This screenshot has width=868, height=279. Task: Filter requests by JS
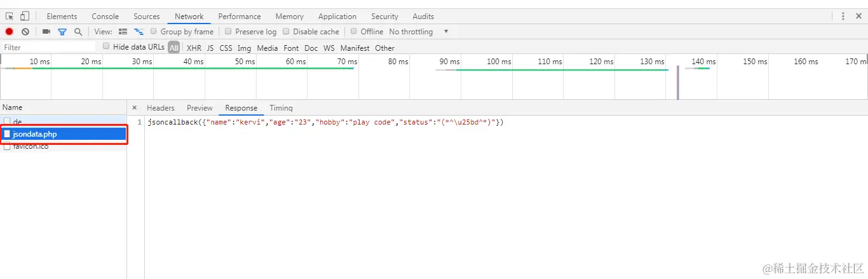click(x=210, y=48)
